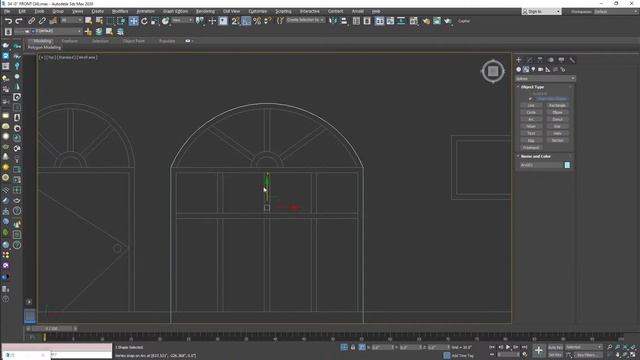Open the Hierarchy command panel tab
640x360 pixels.
[x=540, y=60]
